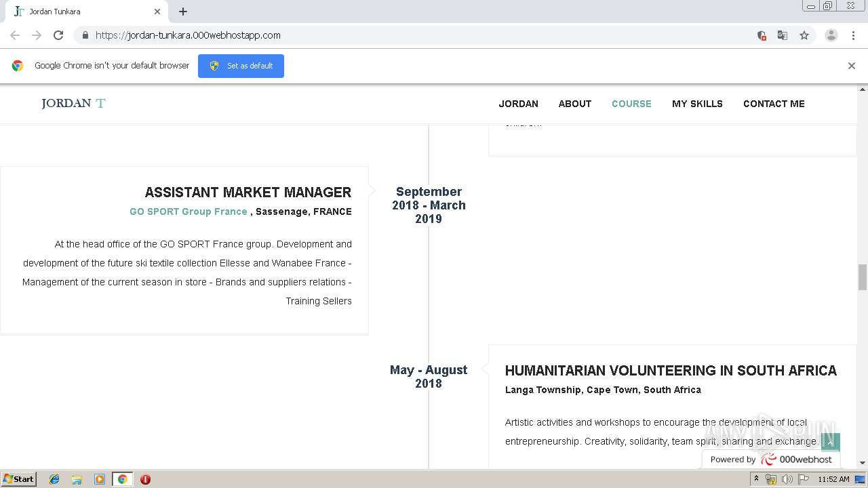This screenshot has width=868, height=488.
Task: Click the page scrollbar thumb
Action: pos(863,277)
